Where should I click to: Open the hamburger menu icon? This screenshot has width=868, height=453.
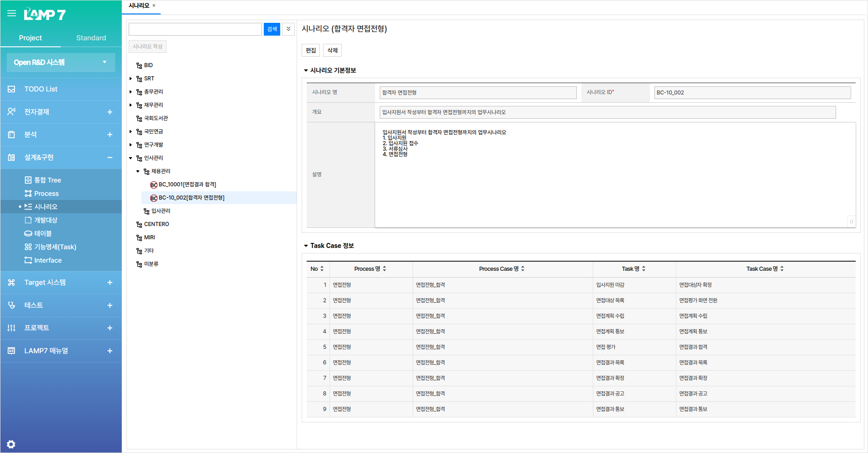(x=11, y=13)
